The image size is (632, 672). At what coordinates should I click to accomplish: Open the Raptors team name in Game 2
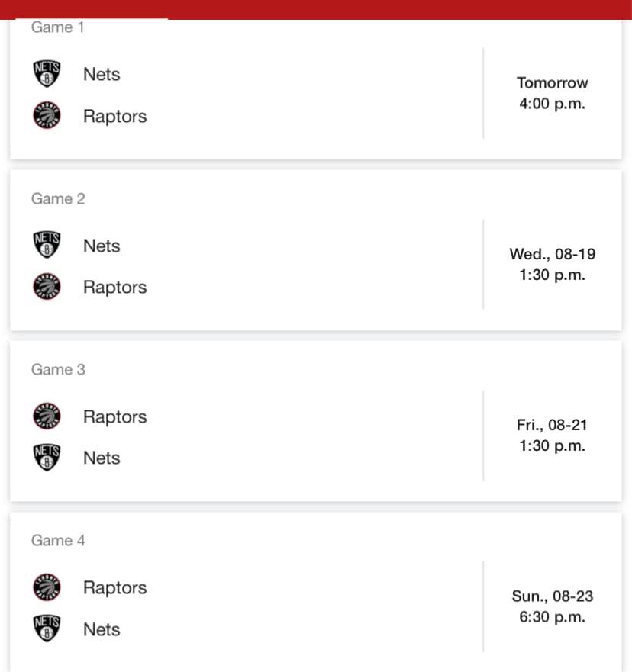115,287
